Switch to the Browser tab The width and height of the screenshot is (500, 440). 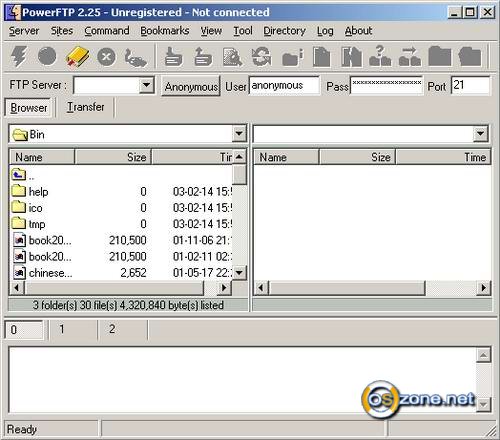28,107
